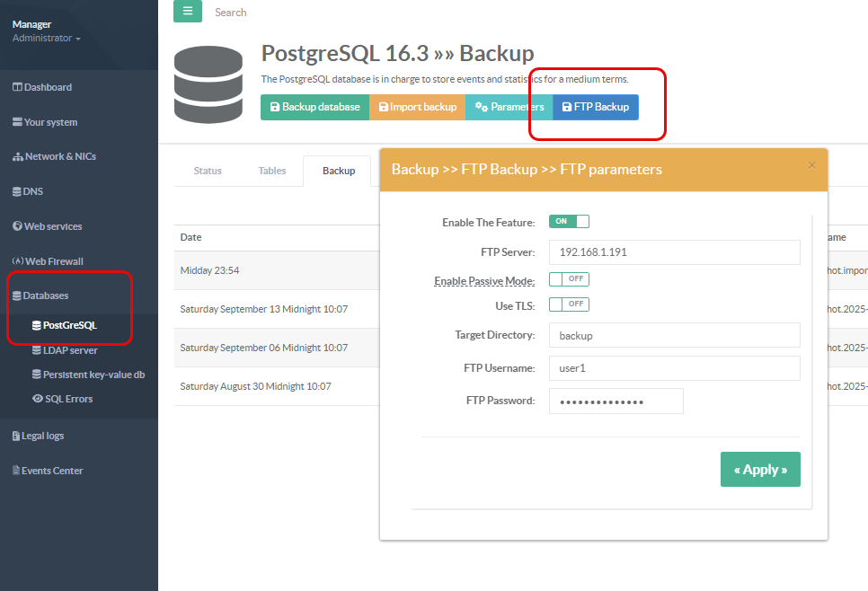The image size is (868, 591).
Task: Enable Passive Mode toggle
Action: tap(569, 279)
